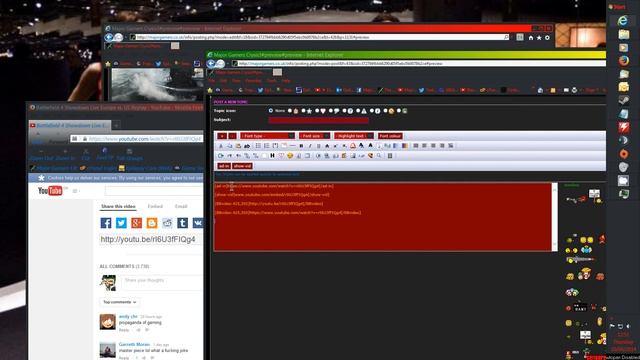Click the smiley emoticon icon in the editor toolbar
The height and width of the screenshot is (360, 640).
(x=290, y=156)
